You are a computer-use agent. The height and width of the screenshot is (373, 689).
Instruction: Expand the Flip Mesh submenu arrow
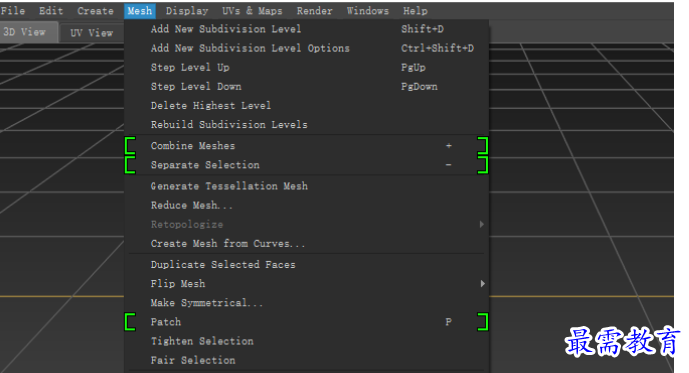pyautogui.click(x=482, y=284)
